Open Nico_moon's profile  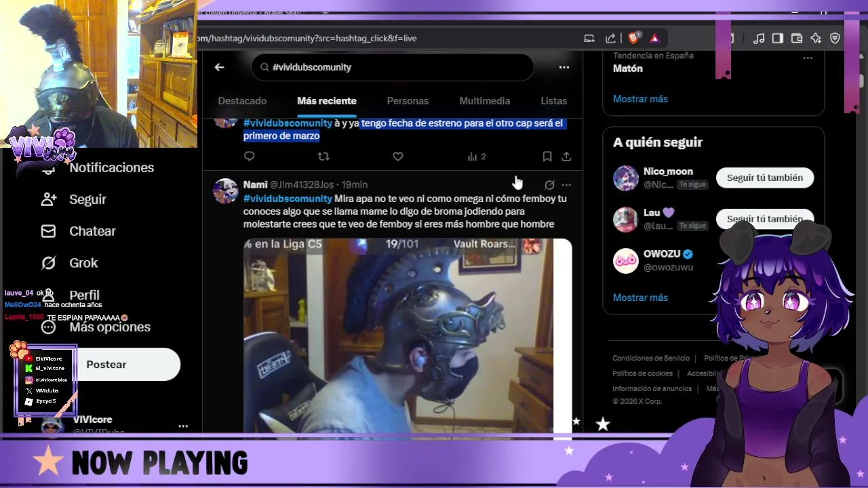(x=668, y=171)
